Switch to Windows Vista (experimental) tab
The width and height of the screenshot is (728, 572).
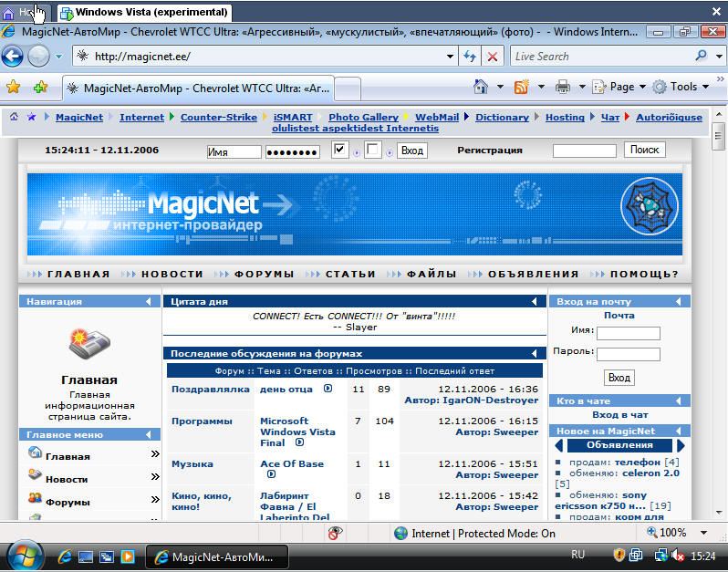[145, 13]
